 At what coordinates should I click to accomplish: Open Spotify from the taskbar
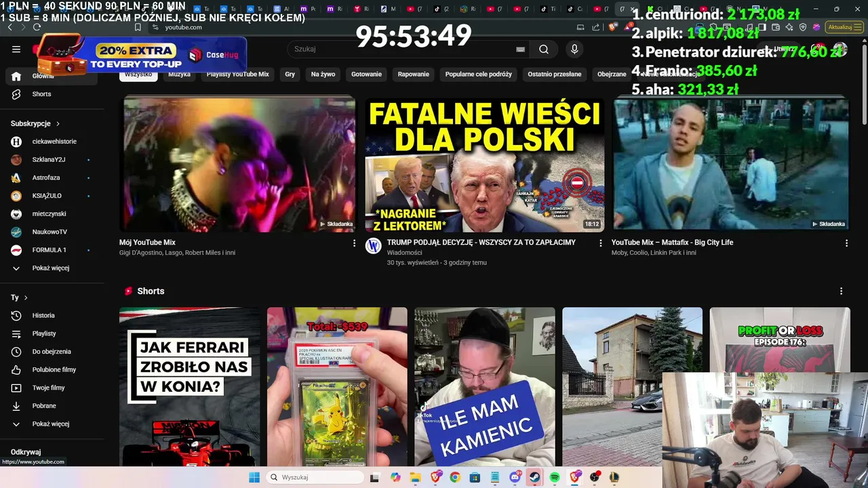[x=555, y=477]
